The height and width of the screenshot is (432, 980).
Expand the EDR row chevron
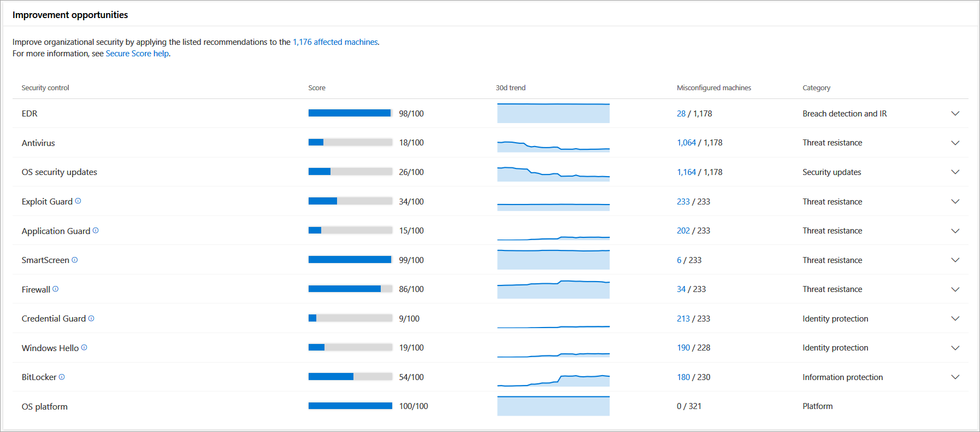coord(955,114)
